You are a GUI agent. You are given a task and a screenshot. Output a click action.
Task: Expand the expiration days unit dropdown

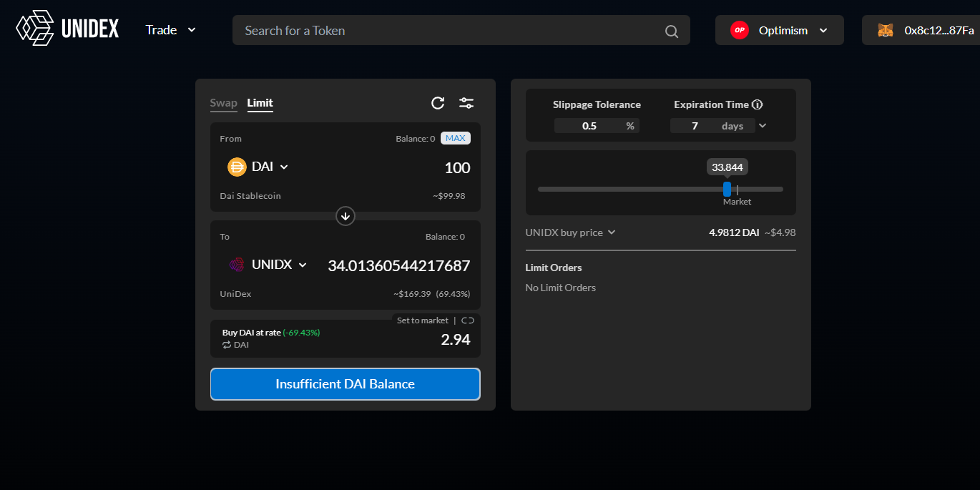pyautogui.click(x=763, y=125)
